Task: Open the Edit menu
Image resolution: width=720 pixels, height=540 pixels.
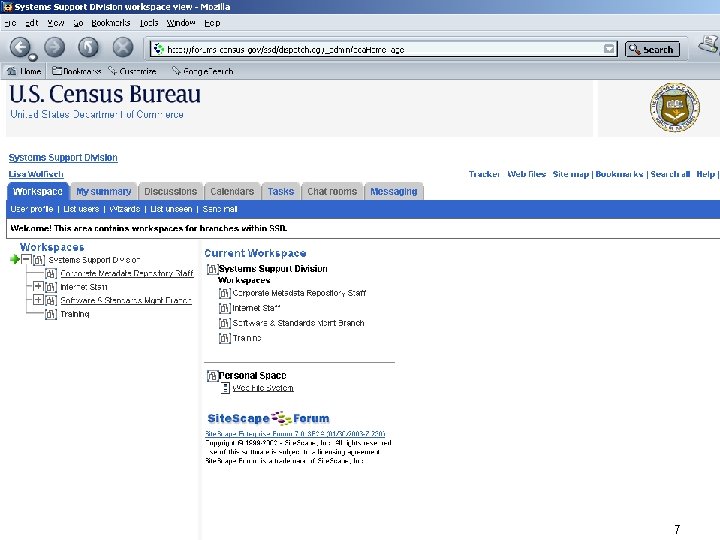Action: point(31,23)
